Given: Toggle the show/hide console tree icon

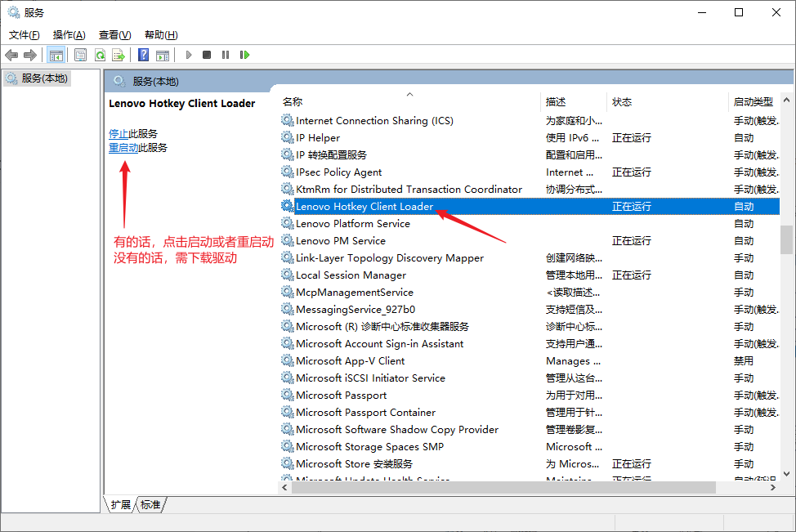Looking at the screenshot, I should [x=56, y=55].
